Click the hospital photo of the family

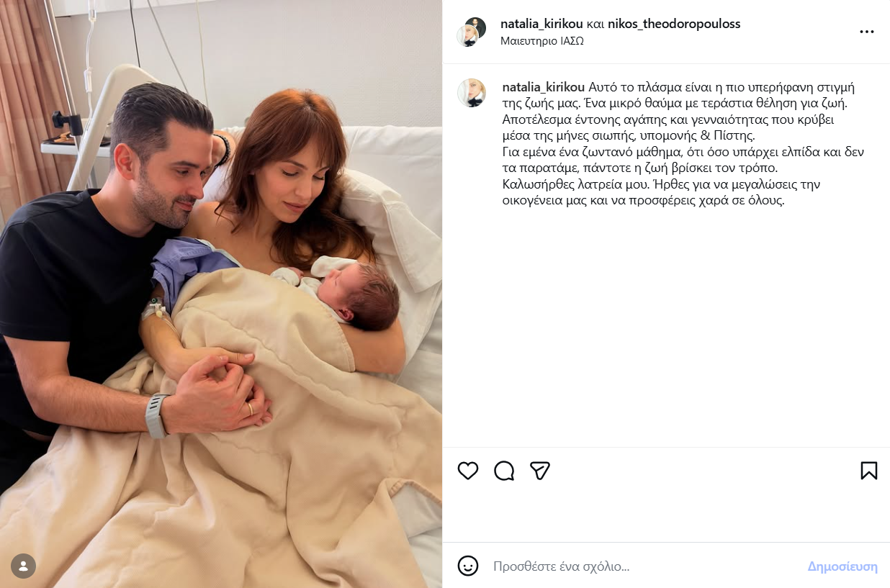pyautogui.click(x=221, y=294)
